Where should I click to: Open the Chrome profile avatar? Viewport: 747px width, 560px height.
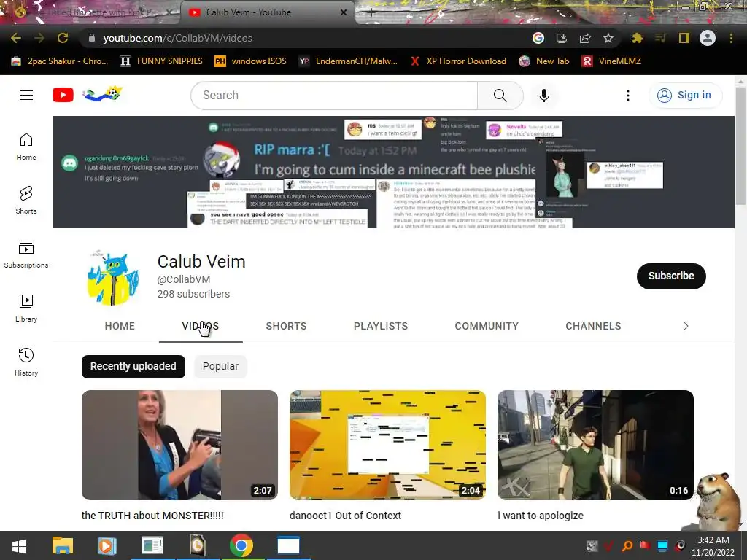[x=708, y=38]
